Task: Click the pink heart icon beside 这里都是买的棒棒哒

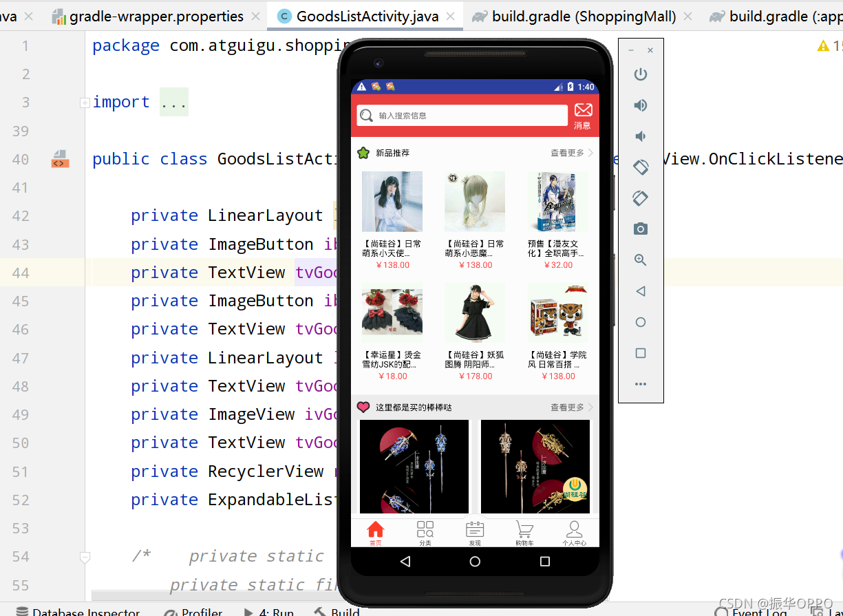Action: tap(363, 407)
